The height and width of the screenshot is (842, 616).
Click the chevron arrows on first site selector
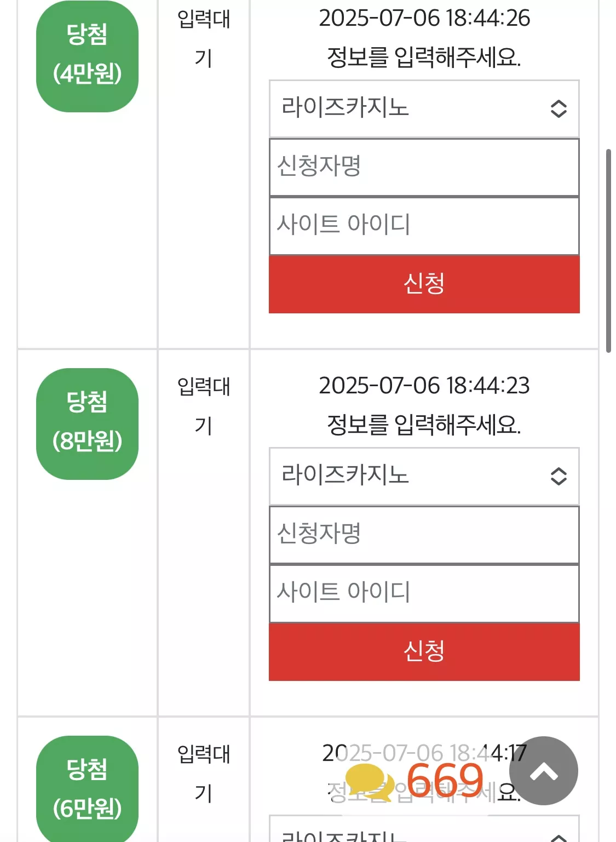point(558,108)
